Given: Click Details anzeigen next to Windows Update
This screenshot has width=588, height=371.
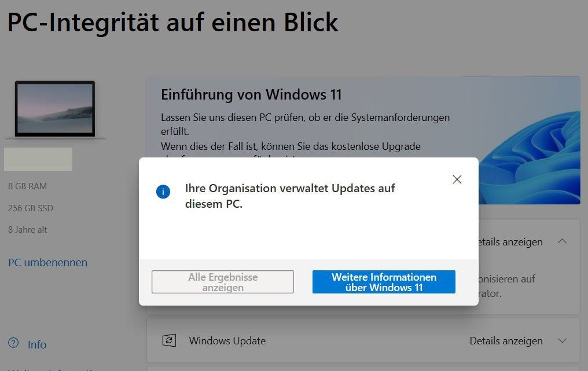Looking at the screenshot, I should click(506, 341).
